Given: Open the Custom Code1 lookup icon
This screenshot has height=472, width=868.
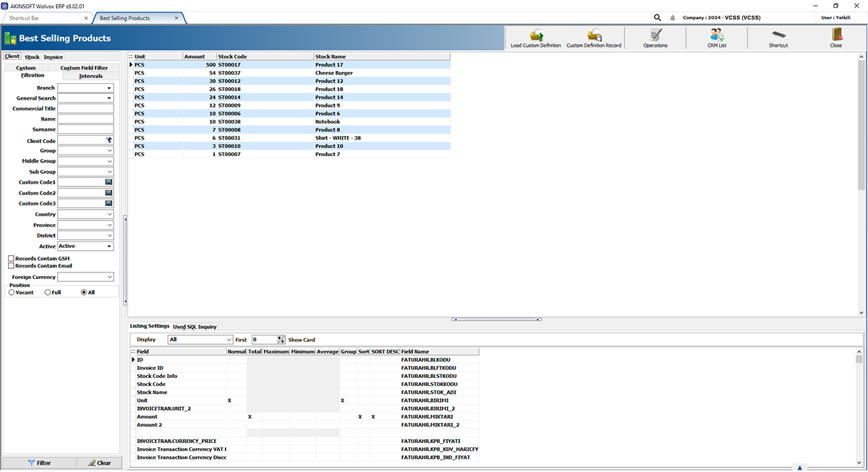Looking at the screenshot, I should coord(109,182).
